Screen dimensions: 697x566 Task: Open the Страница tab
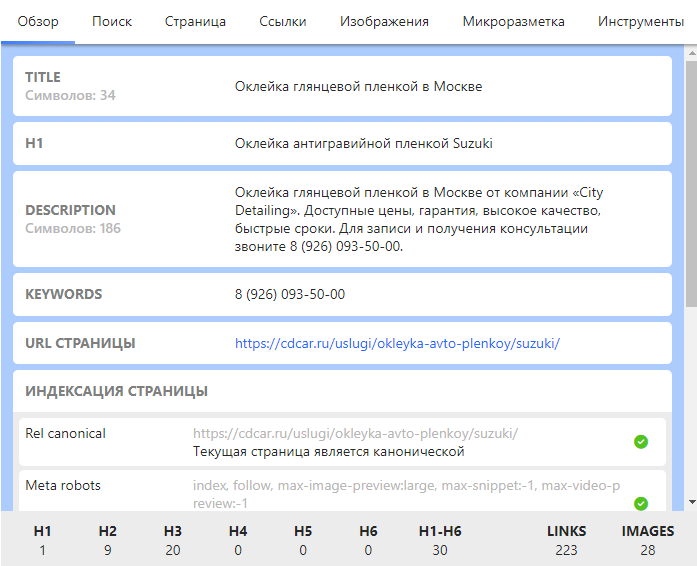pyautogui.click(x=195, y=21)
